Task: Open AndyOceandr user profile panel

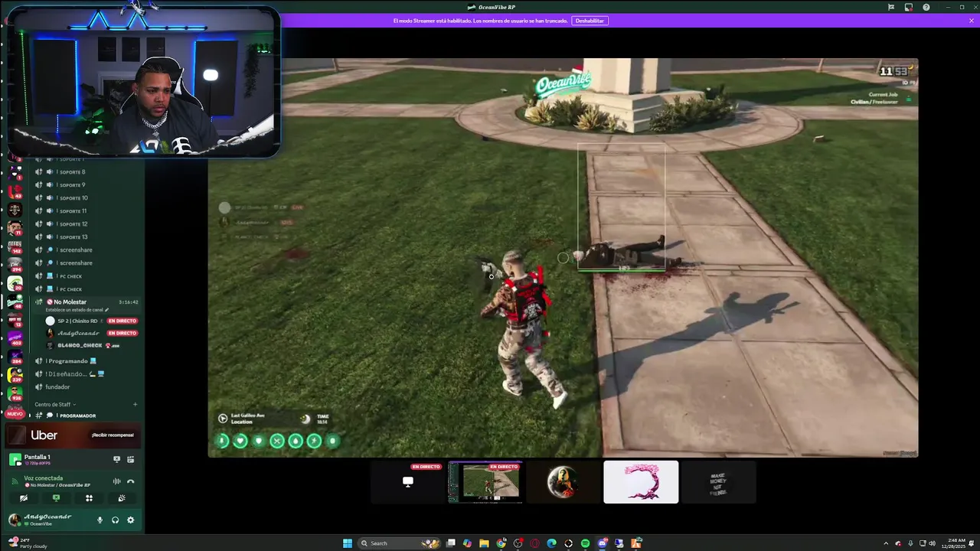Action: [47, 520]
